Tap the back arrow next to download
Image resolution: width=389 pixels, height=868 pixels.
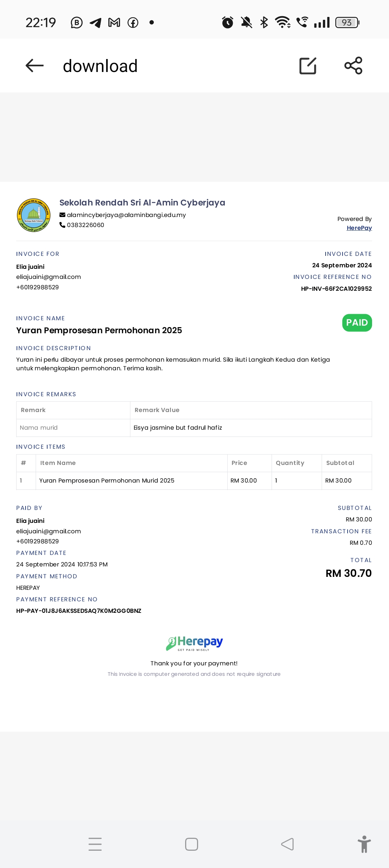(x=35, y=65)
